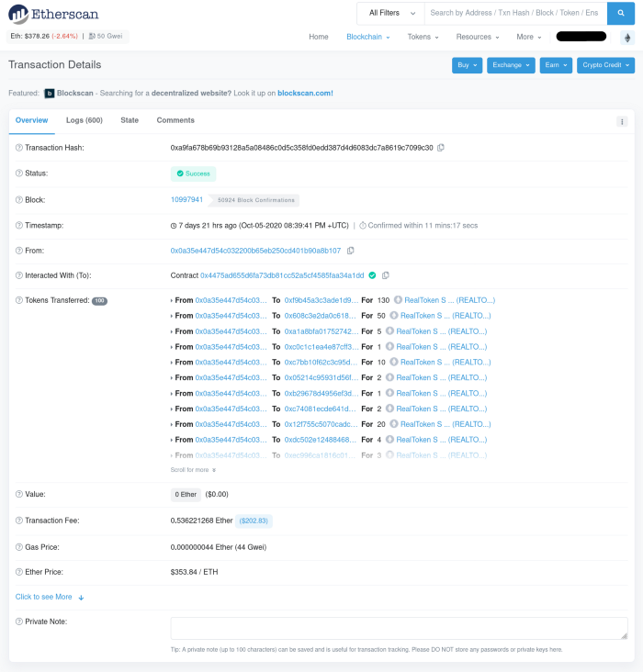Viewport: 643px width, 672px height.
Task: Switch to the Logs (600) tab
Action: click(x=84, y=120)
